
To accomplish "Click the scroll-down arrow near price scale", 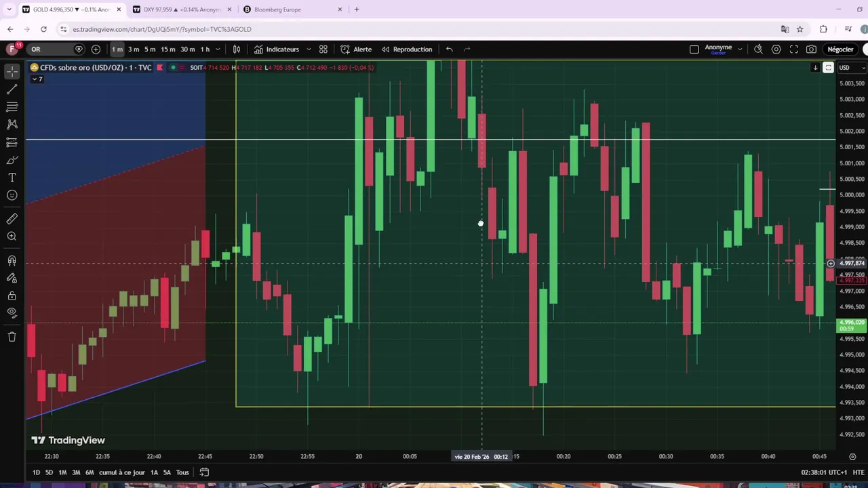I will (815, 67).
